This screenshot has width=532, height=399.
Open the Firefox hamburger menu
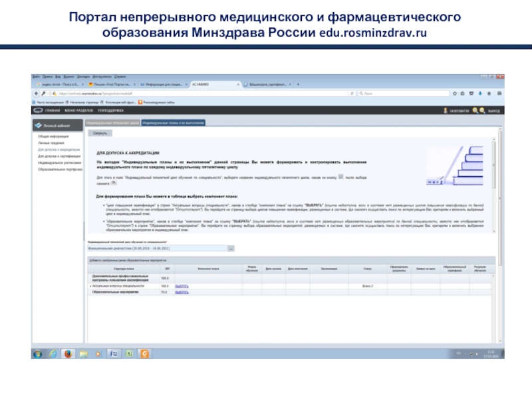coord(499,94)
